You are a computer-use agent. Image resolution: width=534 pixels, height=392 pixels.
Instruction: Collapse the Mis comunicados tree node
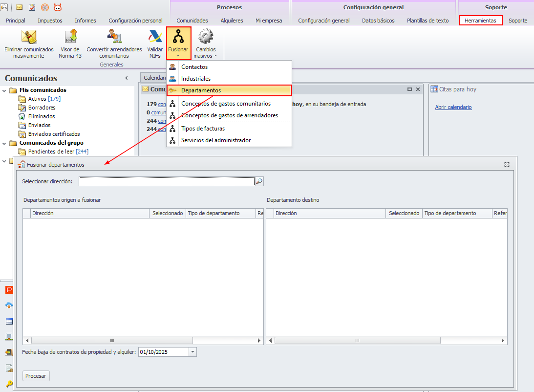coord(4,90)
